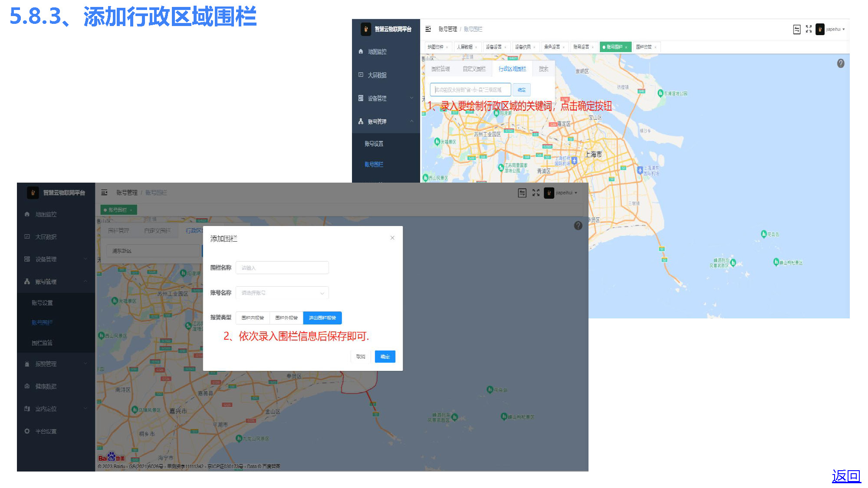
Task: Click the 返回 link at bottom right
Action: coord(846,476)
